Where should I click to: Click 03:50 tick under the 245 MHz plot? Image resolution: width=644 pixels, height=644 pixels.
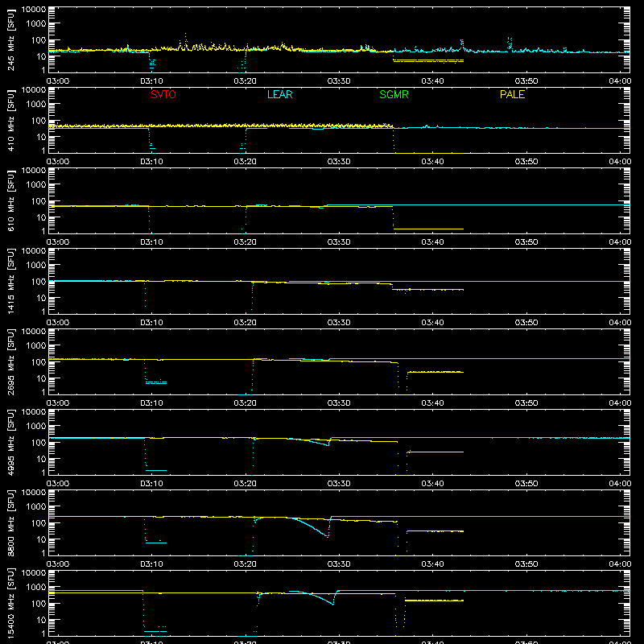(526, 81)
